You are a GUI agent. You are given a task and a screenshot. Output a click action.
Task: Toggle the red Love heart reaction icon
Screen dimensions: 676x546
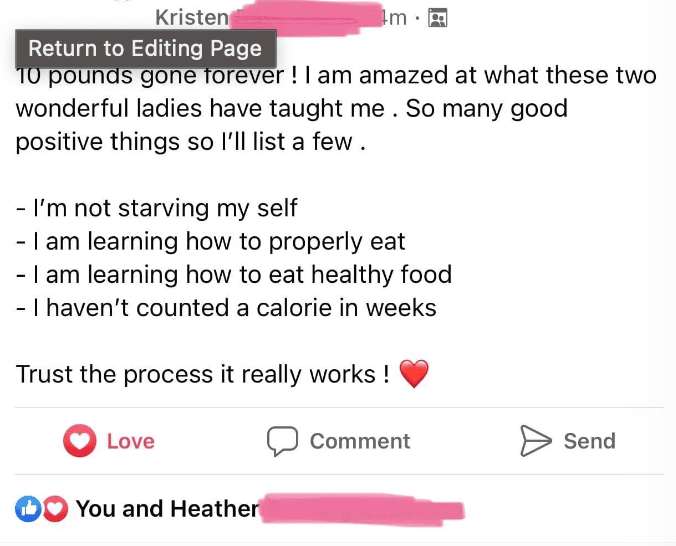coord(79,441)
